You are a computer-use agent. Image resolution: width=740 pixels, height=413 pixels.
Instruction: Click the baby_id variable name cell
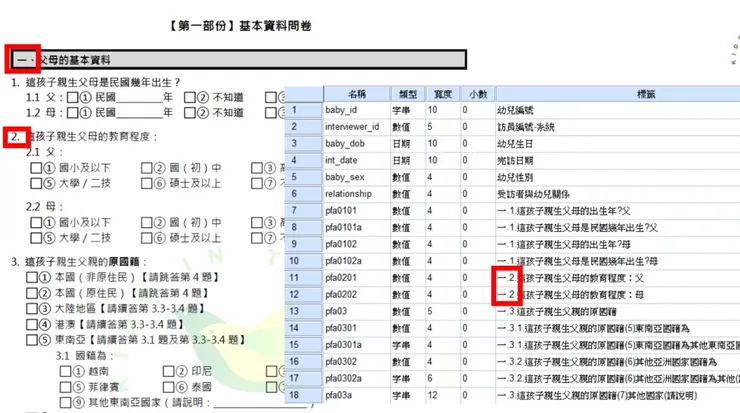(357, 110)
